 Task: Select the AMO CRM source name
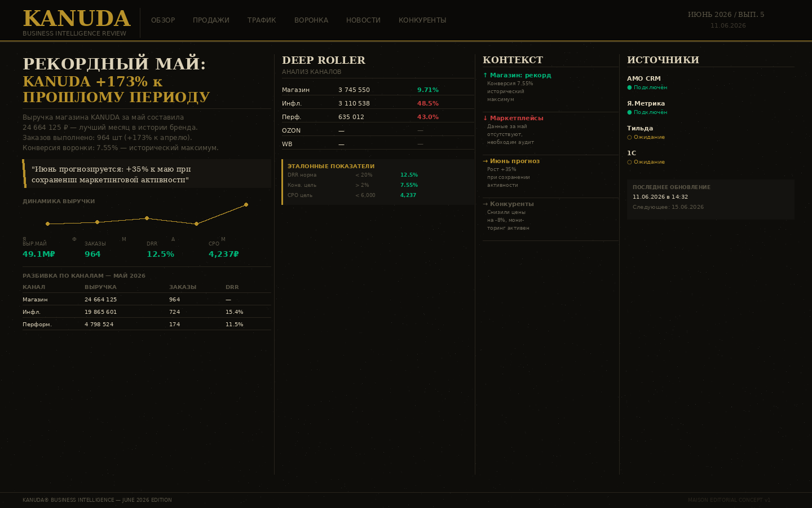point(644,78)
